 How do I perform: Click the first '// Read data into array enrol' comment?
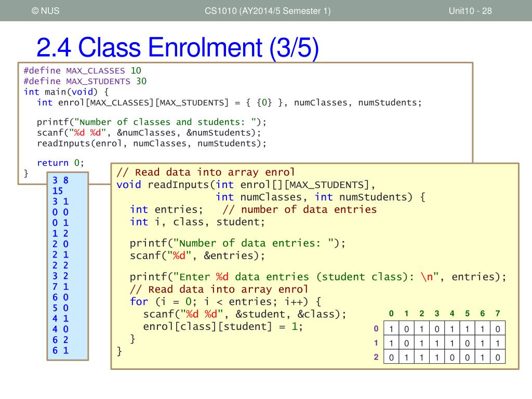(x=206, y=172)
